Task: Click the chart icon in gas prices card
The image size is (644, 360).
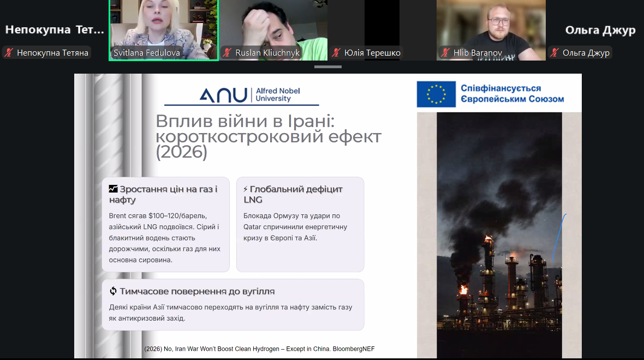Action: point(113,189)
